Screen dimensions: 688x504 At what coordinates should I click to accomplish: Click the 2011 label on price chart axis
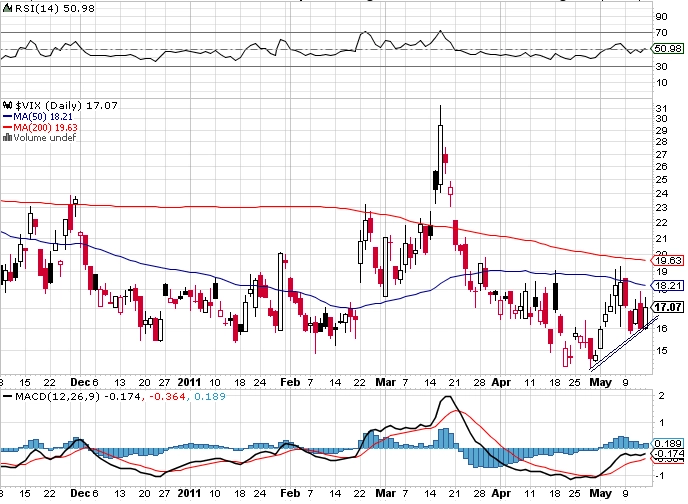coord(189,382)
